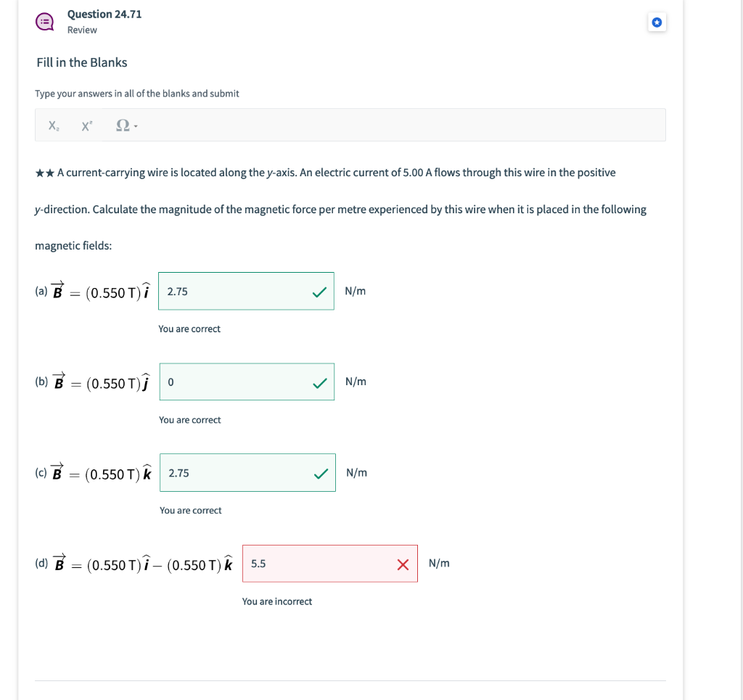The height and width of the screenshot is (700, 743).
Task: Bookmark question with the blue star icon
Action: click(x=657, y=22)
